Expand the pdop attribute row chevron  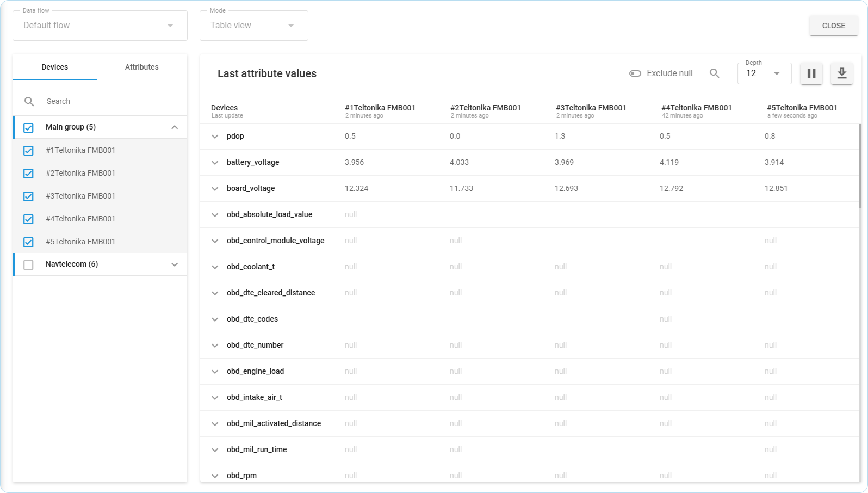[215, 137]
